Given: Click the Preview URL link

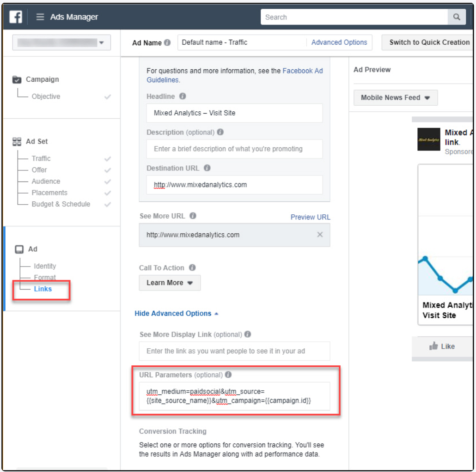Looking at the screenshot, I should point(310,217).
